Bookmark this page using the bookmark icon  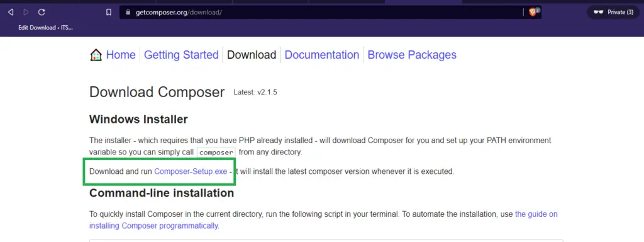coord(108,13)
